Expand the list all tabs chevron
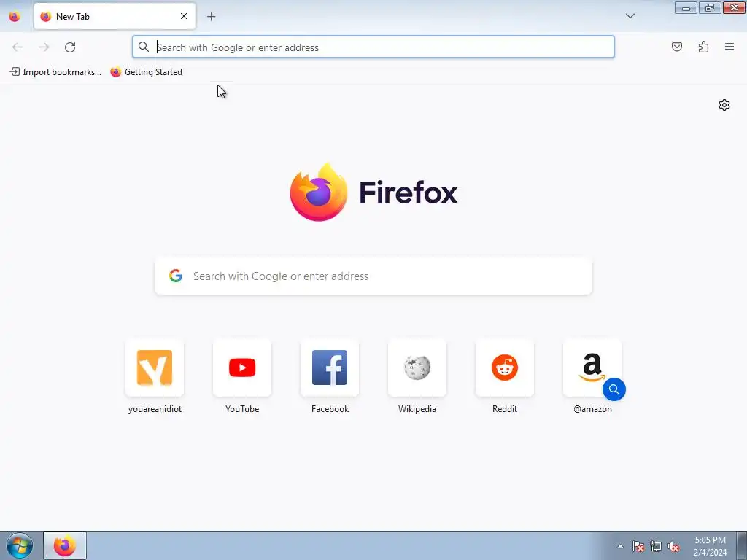The height and width of the screenshot is (560, 747). (x=630, y=16)
